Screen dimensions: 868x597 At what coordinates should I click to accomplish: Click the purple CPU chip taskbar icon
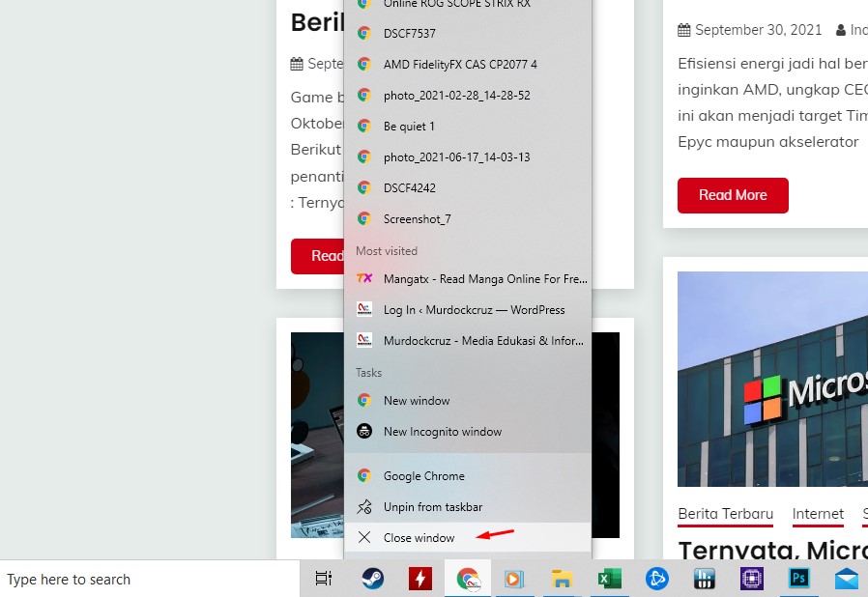coord(752,579)
